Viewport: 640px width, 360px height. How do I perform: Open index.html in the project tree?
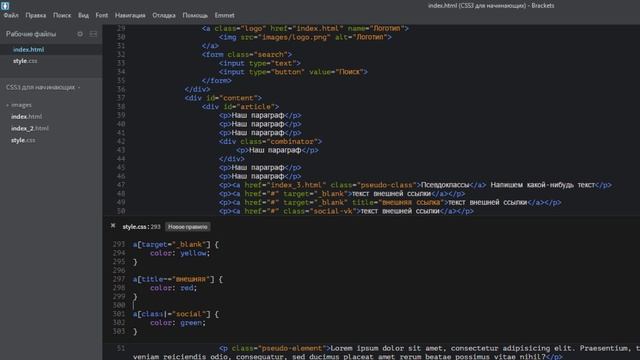point(27,117)
